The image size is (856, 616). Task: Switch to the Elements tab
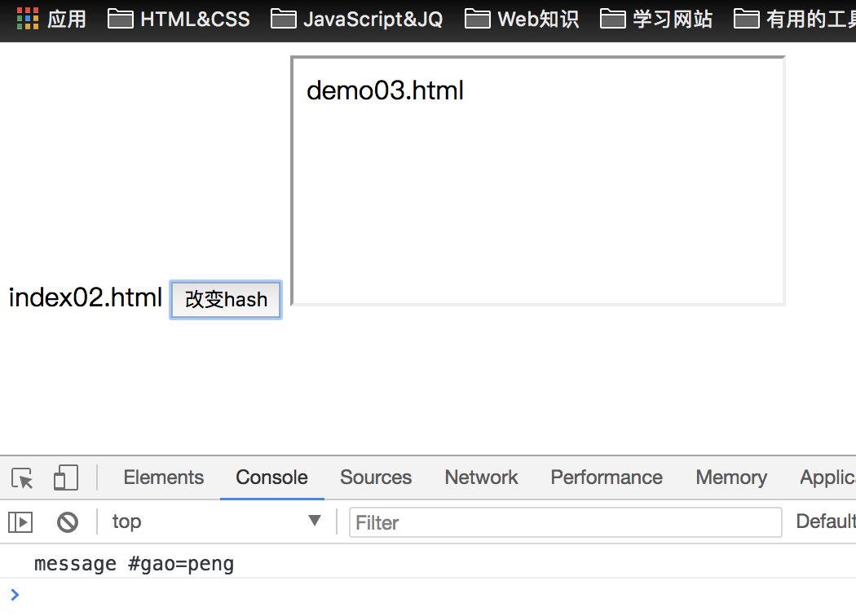[x=164, y=477]
